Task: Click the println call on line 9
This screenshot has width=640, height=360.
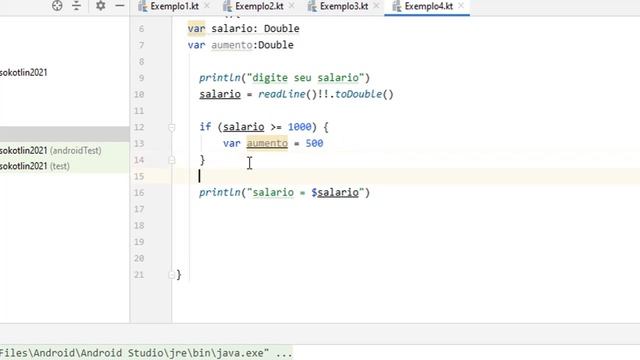Action: coord(220,78)
